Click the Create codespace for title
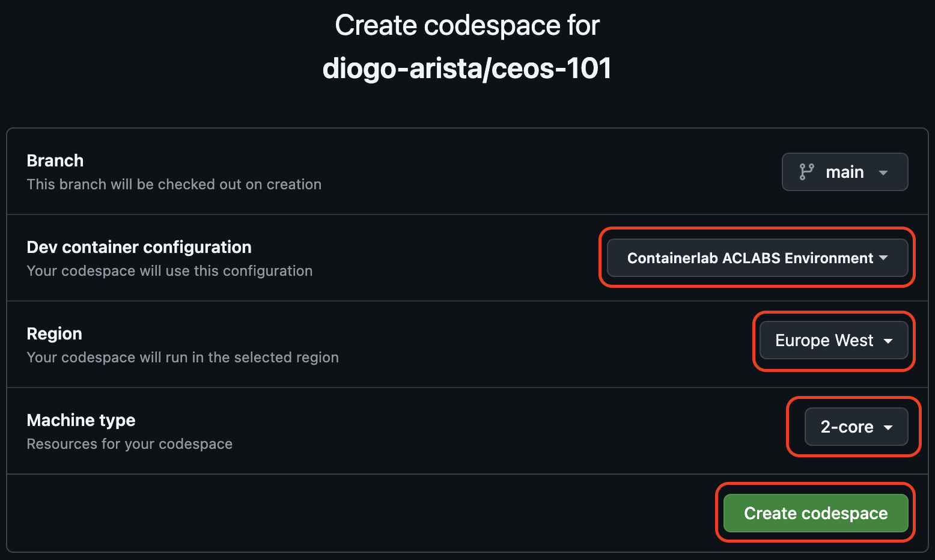935x560 pixels. coord(467,25)
